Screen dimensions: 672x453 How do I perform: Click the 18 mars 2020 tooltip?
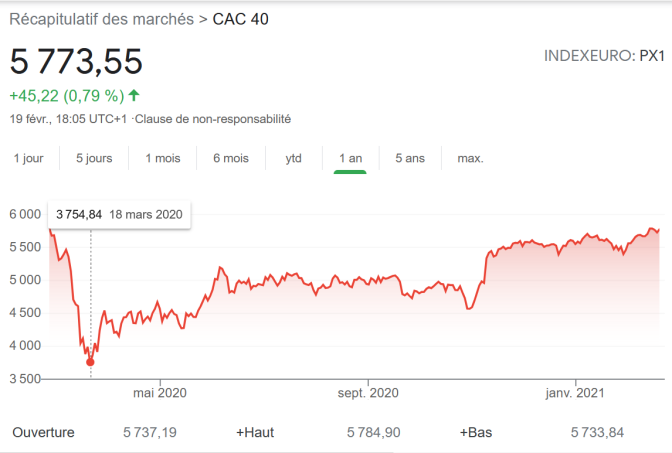119,214
